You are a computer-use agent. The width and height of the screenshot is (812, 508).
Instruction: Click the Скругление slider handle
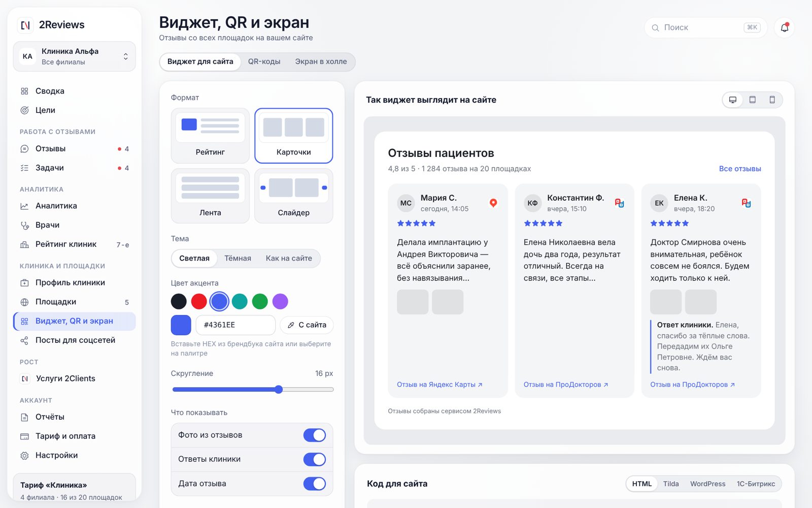click(279, 390)
